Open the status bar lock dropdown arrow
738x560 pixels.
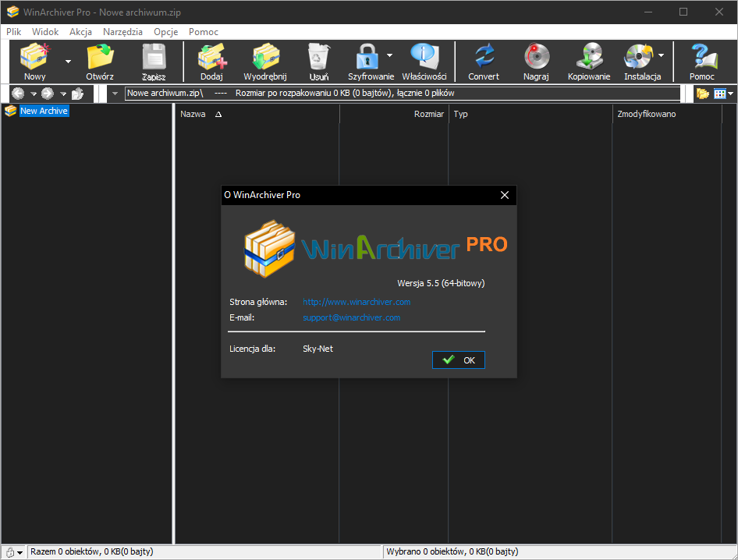(20, 553)
